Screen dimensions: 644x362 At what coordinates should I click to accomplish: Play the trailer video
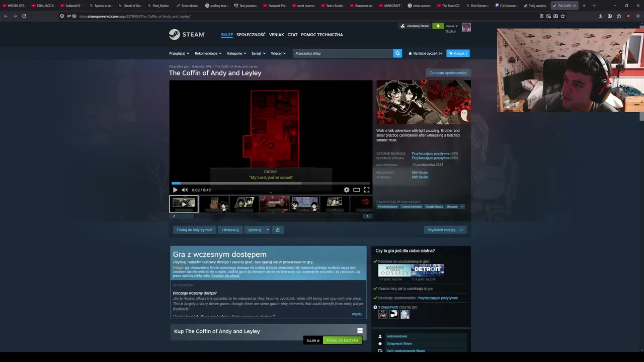coord(175,190)
